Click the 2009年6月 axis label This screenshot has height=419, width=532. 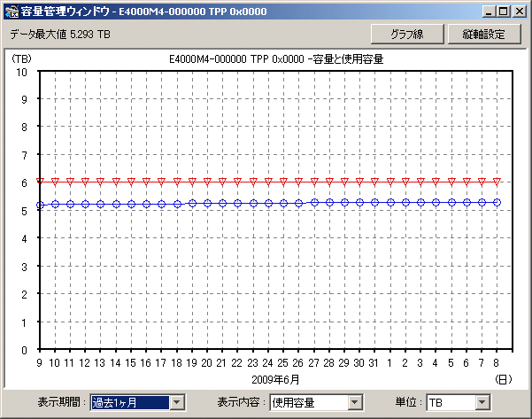click(x=275, y=380)
